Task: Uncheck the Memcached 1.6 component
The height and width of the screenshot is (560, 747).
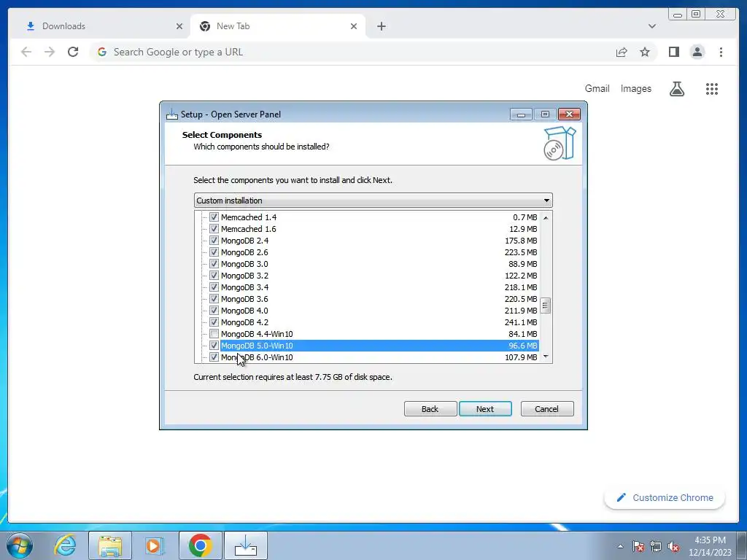Action: coord(214,229)
